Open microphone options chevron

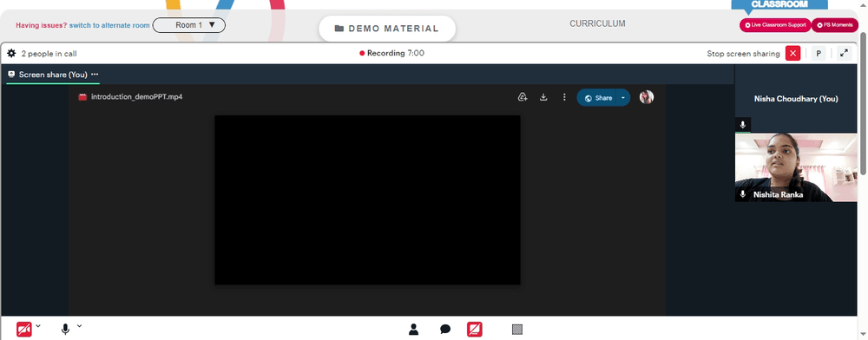click(x=79, y=326)
